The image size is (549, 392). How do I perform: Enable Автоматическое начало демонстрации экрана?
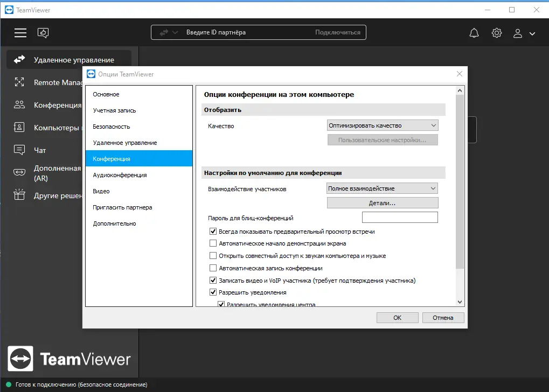click(213, 243)
